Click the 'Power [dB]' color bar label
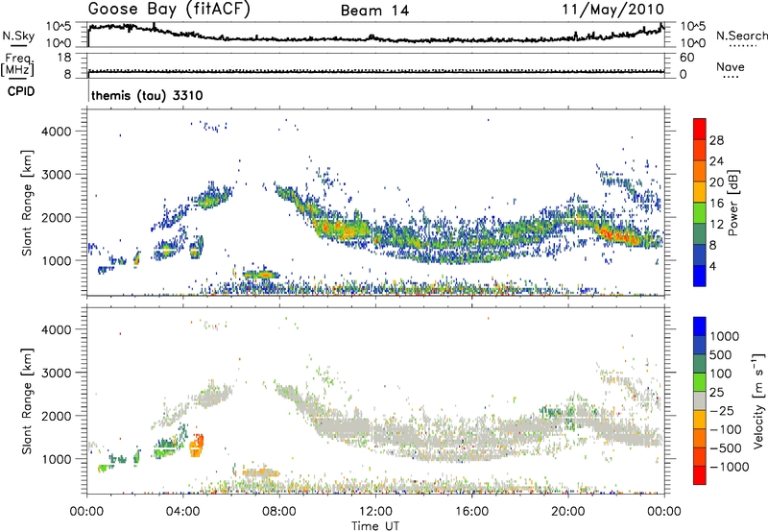Screen dimensions: 768x532 coord(732,203)
